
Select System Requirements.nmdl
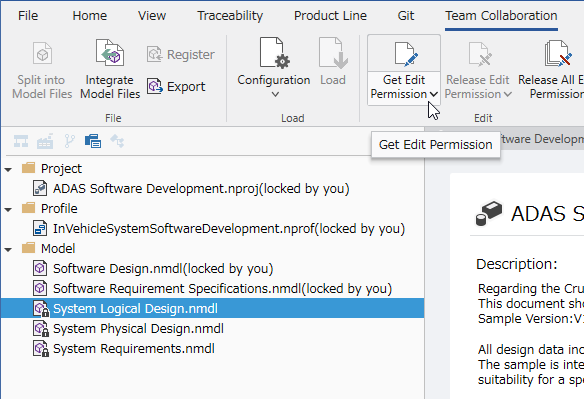click(x=134, y=348)
